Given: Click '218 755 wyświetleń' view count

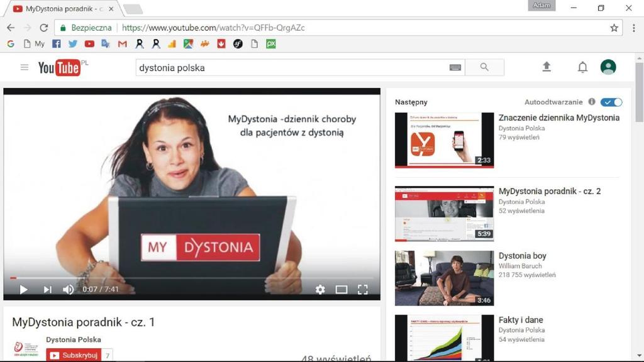Looking at the screenshot, I should coord(527,275).
